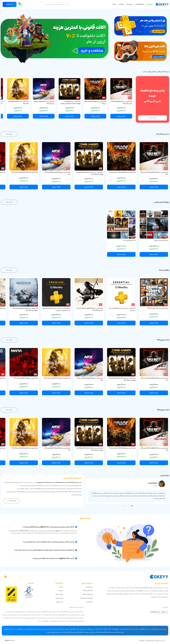Open the Essential 12 Months PS Plus card image
Viewport: 170px width, 644px height.
pyautogui.click(x=121, y=292)
